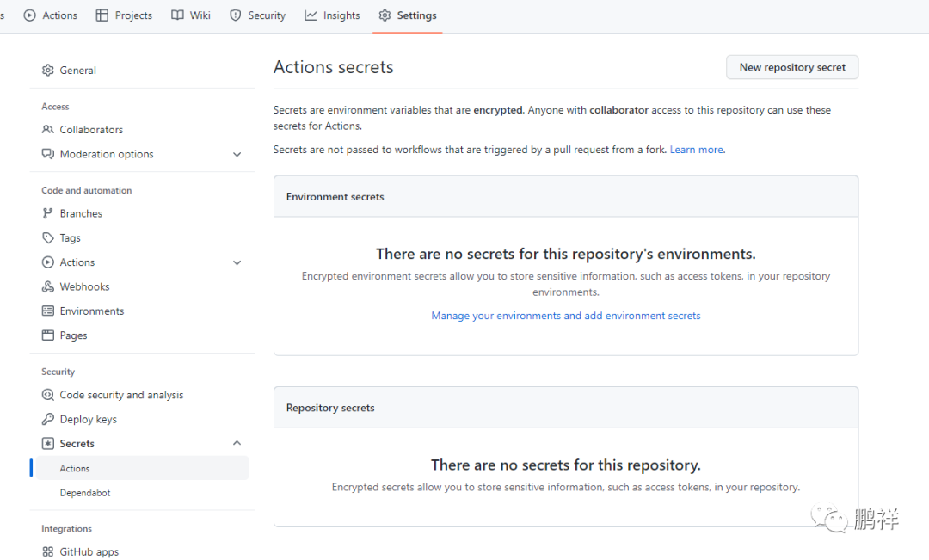Click the Security shield icon
The height and width of the screenshot is (560, 929).
(235, 15)
